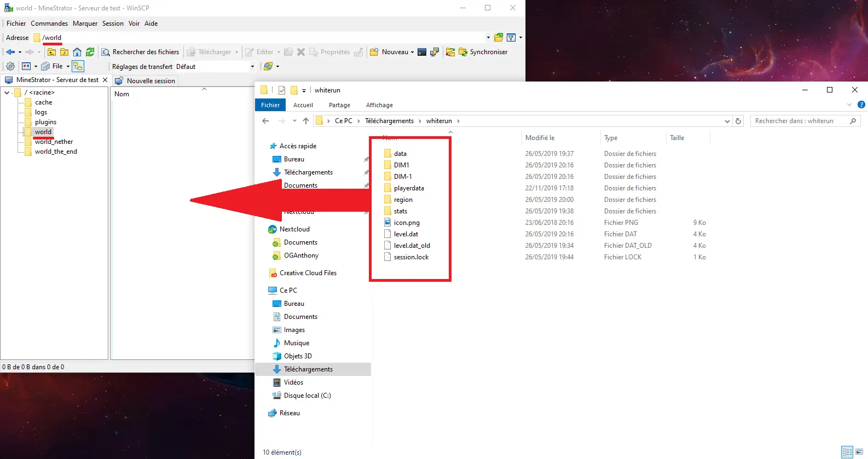This screenshot has height=459, width=868.
Task: Refresh the remote directory listing
Action: pos(90,52)
